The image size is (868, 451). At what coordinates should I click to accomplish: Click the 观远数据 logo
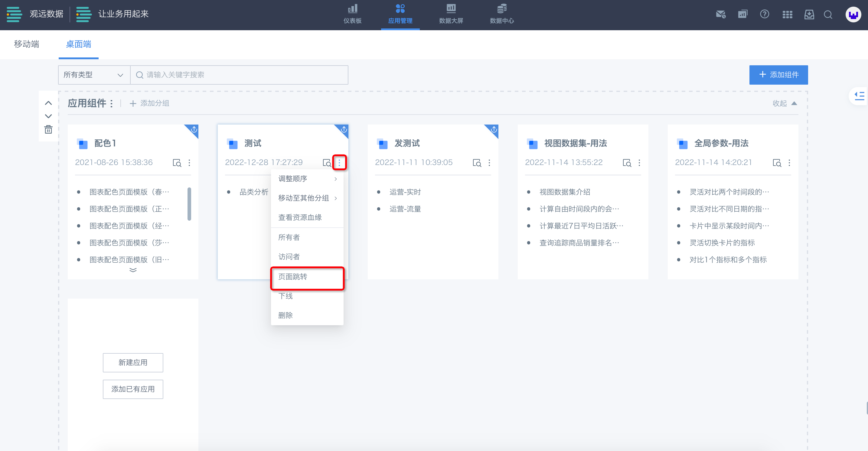click(35, 14)
